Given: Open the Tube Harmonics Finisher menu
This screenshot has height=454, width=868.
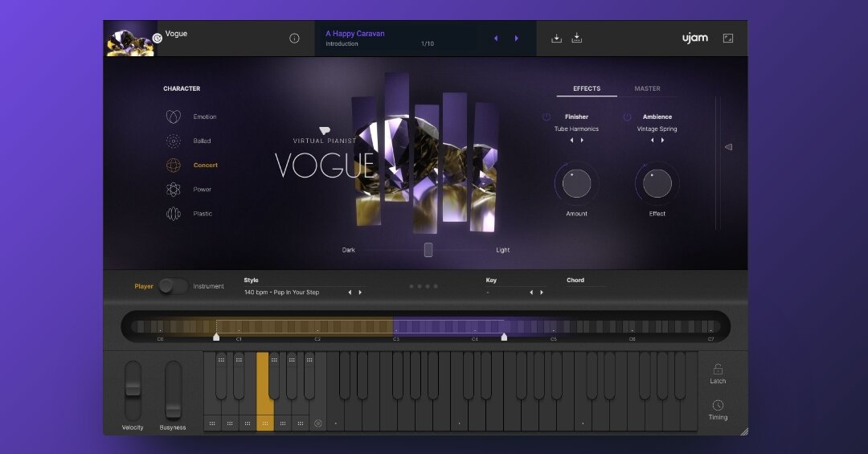Looking at the screenshot, I should 576,129.
